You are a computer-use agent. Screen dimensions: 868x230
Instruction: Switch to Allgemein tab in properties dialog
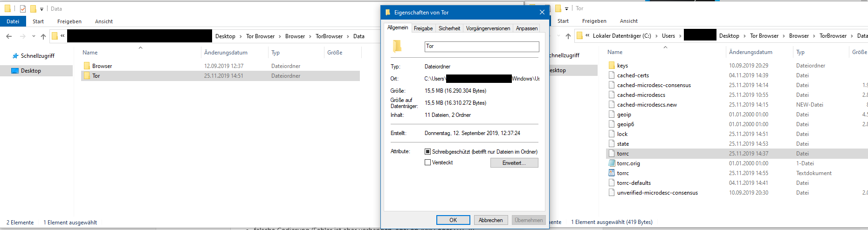pyautogui.click(x=398, y=28)
